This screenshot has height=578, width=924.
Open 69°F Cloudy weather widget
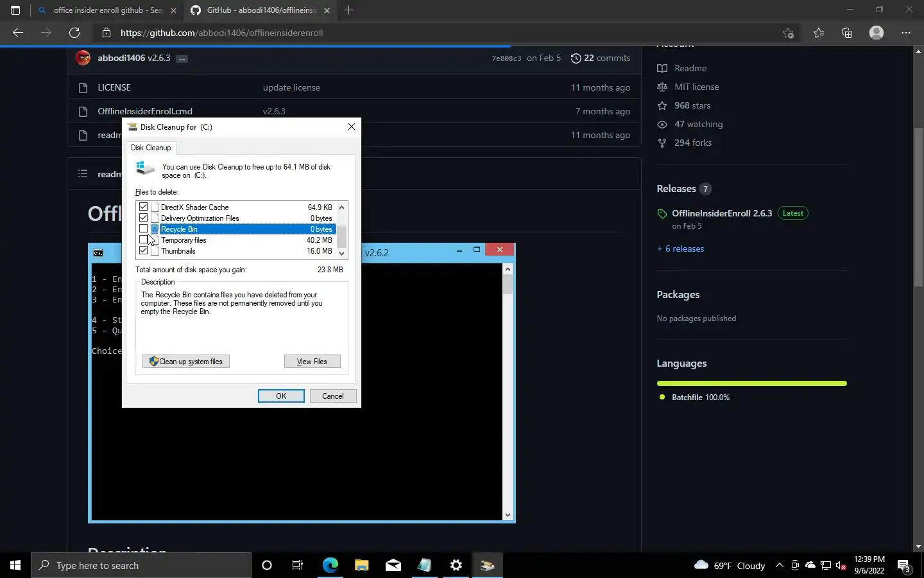pyautogui.click(x=730, y=565)
